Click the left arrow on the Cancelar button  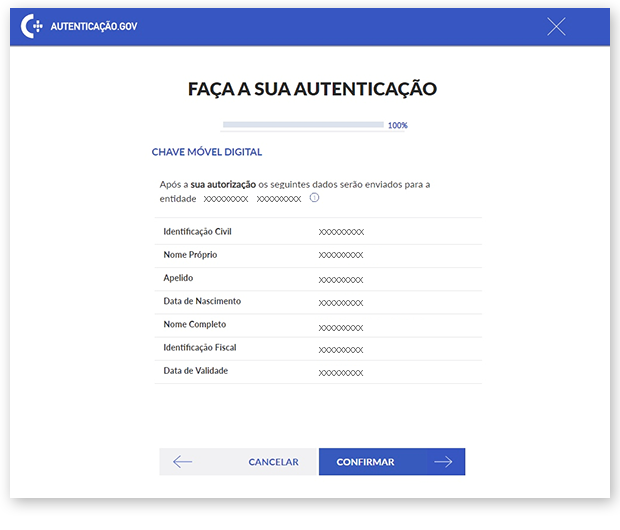(x=182, y=462)
